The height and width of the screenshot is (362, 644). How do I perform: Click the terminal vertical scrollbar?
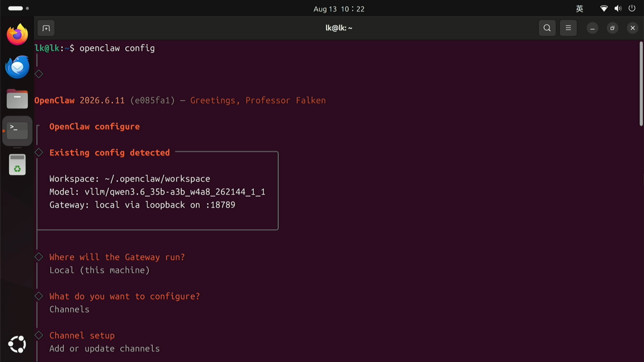click(641, 84)
